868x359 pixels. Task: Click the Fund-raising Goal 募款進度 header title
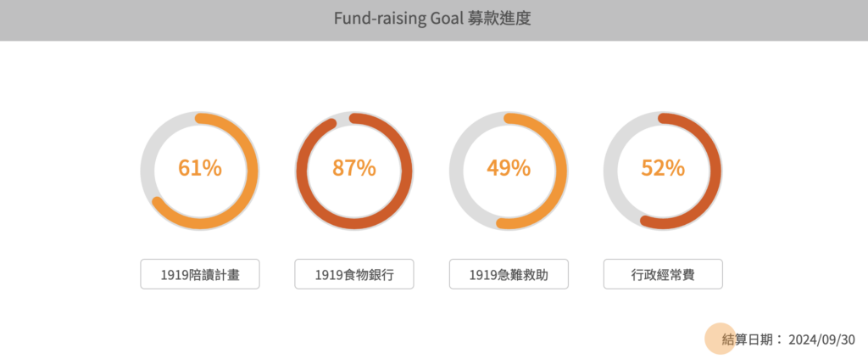432,19
